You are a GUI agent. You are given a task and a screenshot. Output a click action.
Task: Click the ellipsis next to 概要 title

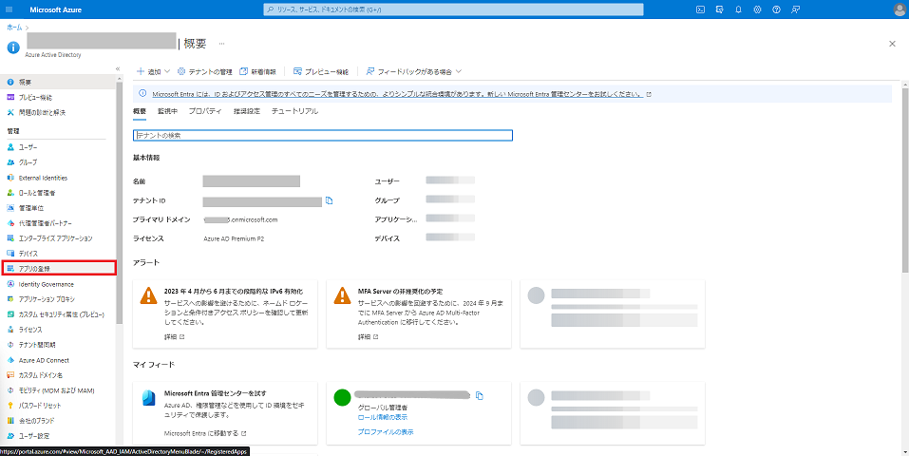[x=221, y=43]
